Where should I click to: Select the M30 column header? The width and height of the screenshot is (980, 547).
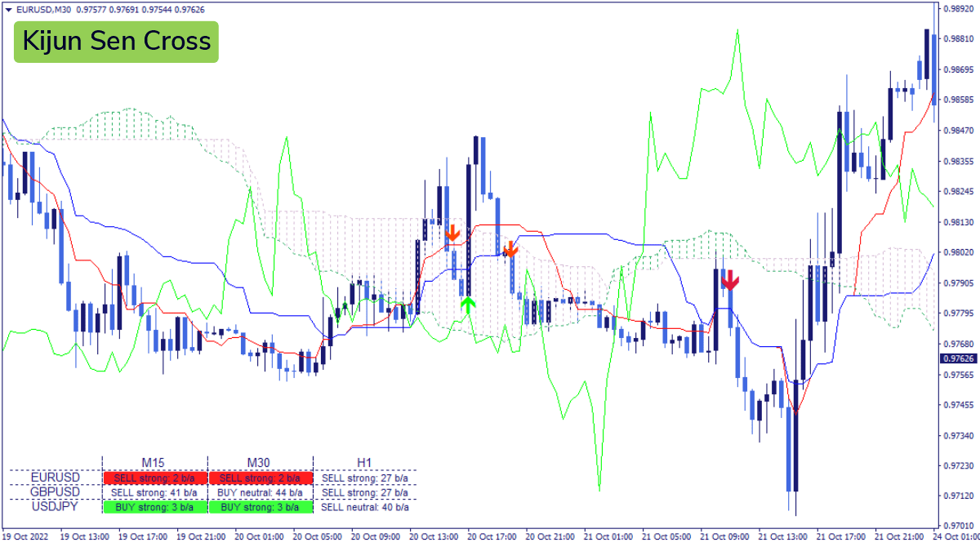[x=260, y=463]
